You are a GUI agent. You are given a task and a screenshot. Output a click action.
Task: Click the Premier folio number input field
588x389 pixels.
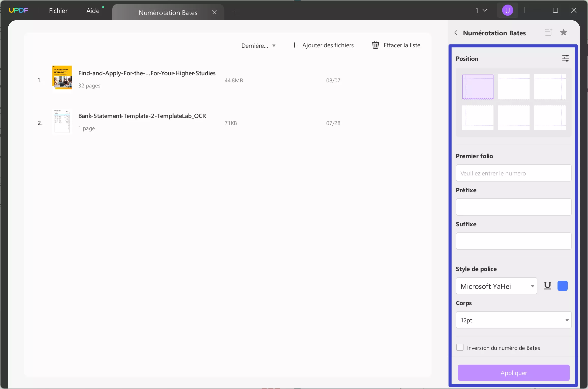[x=513, y=173]
